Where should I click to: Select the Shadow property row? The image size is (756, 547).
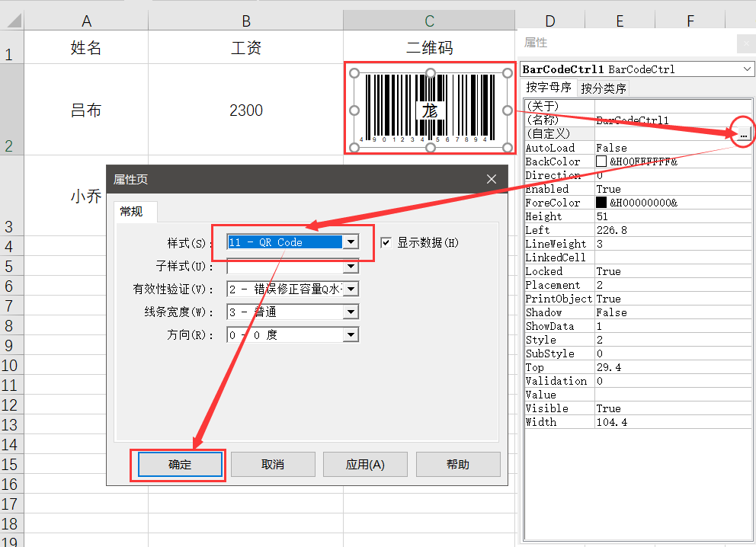pos(638,312)
